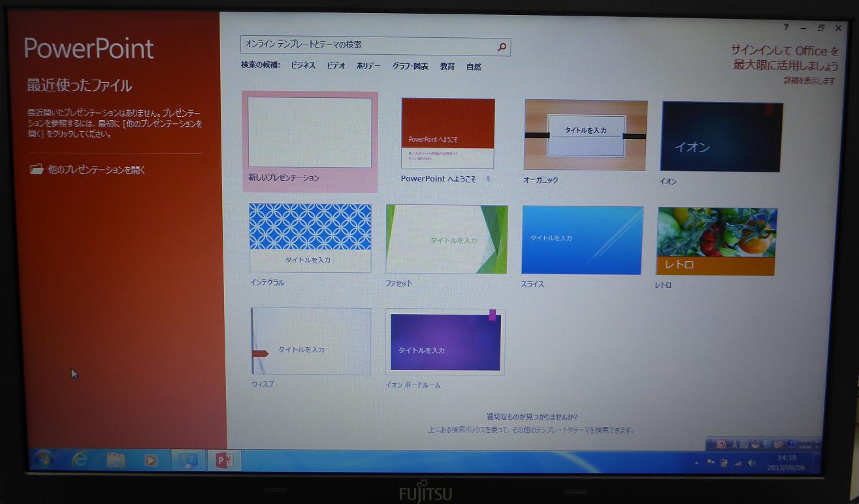This screenshot has width=859, height=504.
Task: Select the 教育 suggested search link
Action: [x=447, y=67]
